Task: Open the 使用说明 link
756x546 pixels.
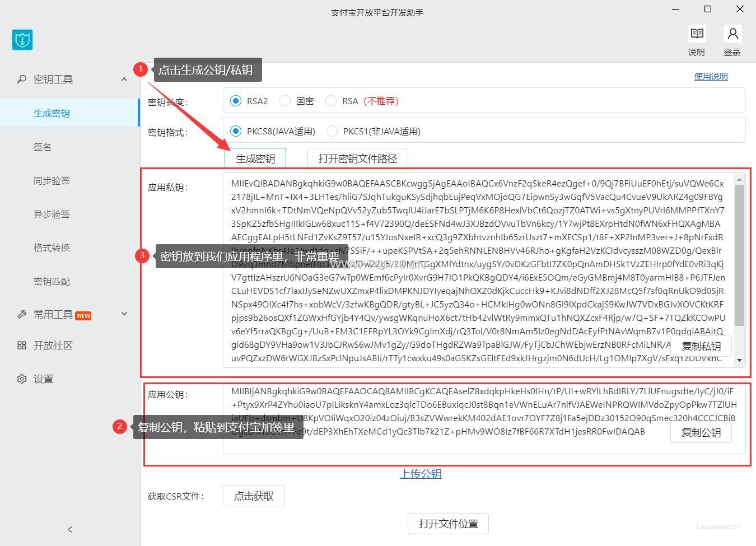Action: [x=711, y=77]
